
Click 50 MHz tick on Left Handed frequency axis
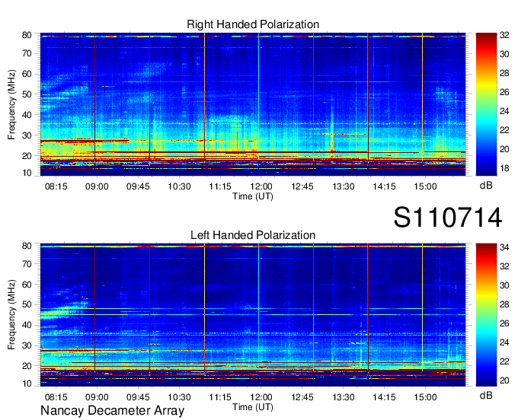27,304
